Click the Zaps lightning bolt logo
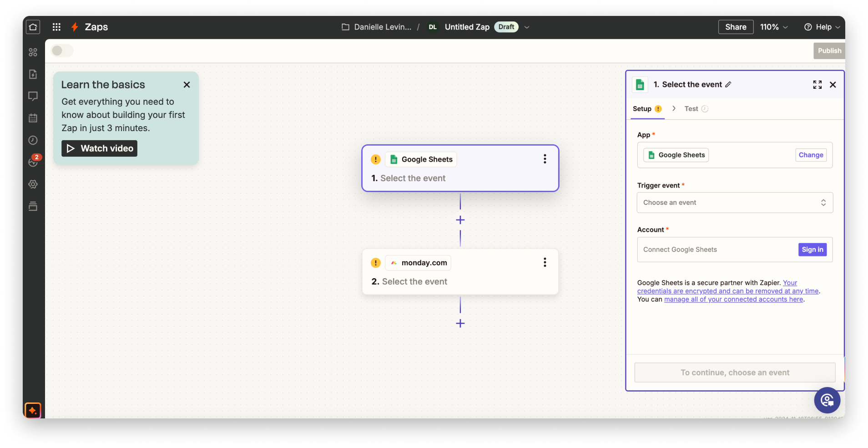Viewport: 868px width, 448px height. pos(75,27)
